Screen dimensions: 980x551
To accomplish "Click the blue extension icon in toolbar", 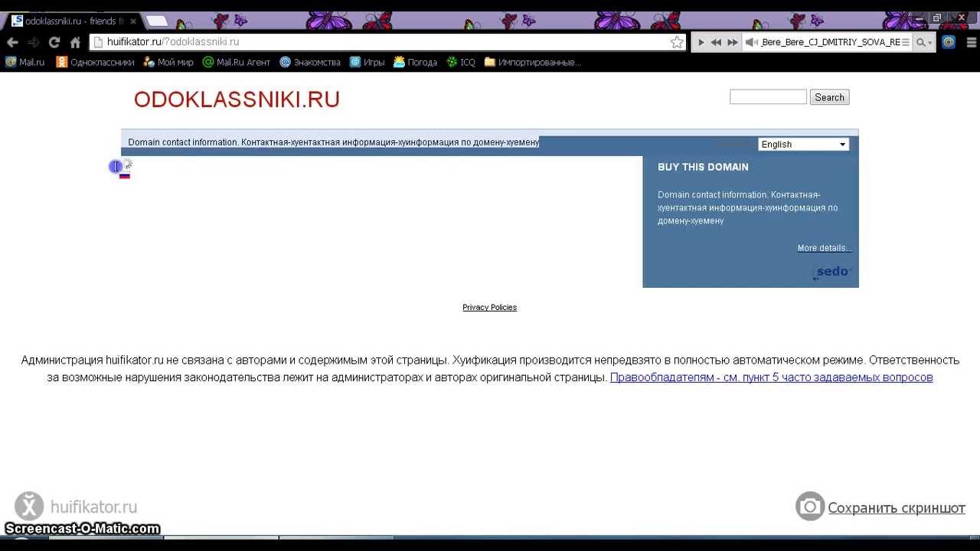I will pos(949,42).
